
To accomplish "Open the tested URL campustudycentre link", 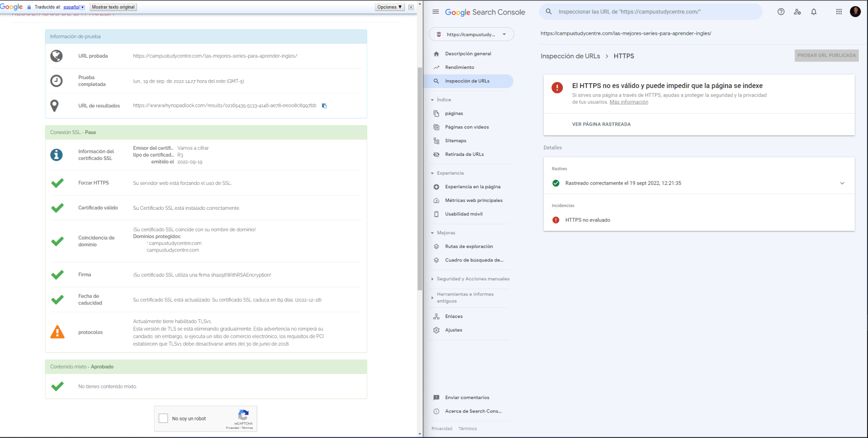I will [215, 56].
